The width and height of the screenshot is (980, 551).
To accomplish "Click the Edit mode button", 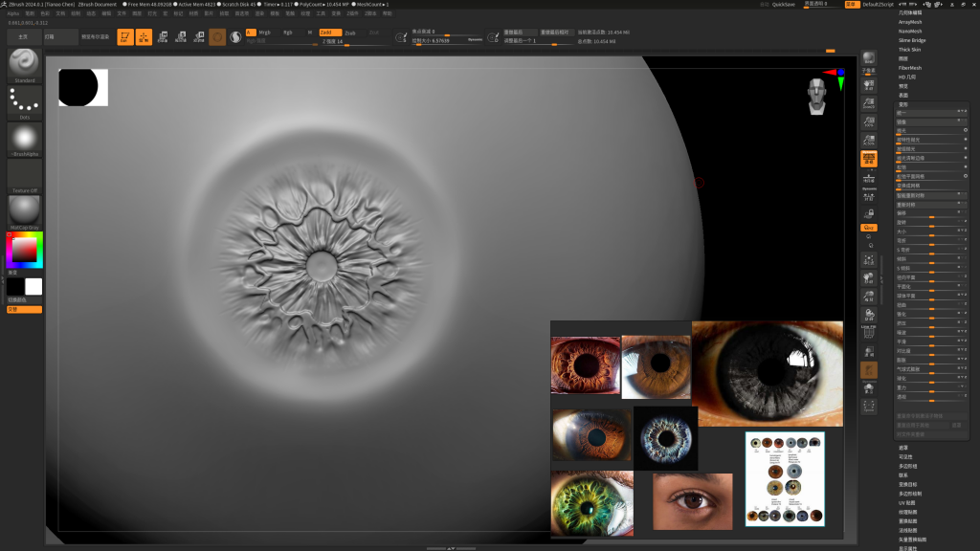I will point(125,37).
